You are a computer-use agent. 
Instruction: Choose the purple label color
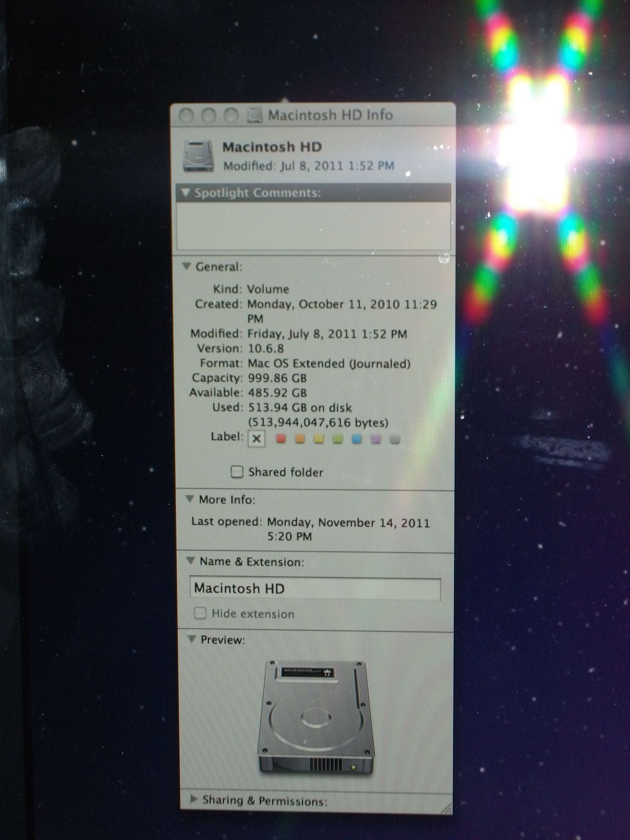(376, 440)
